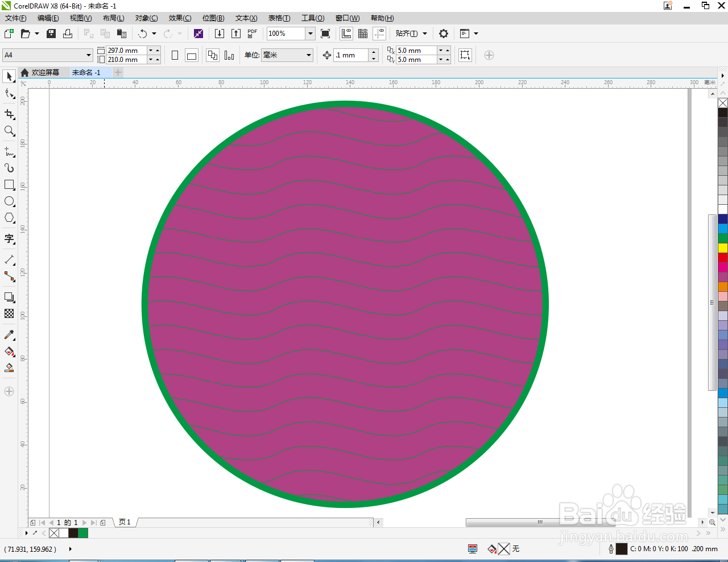Viewport: 728px width, 562px height.
Task: Pick the yellow swatch in palette
Action: (x=723, y=248)
